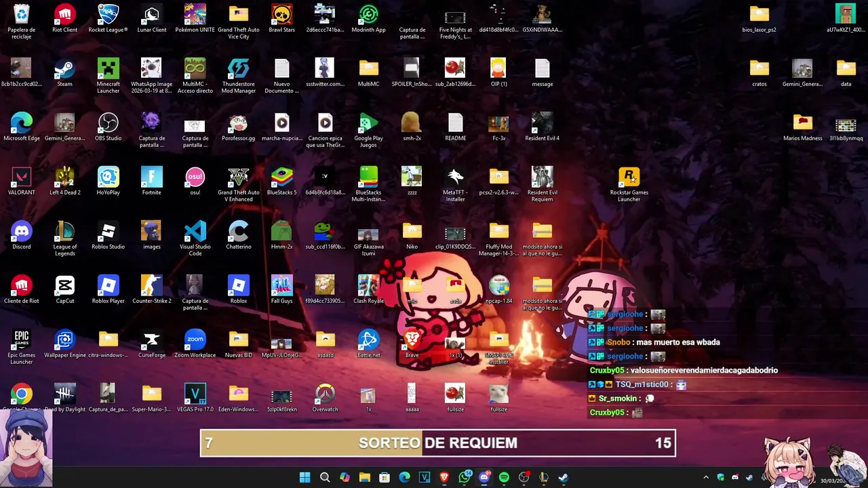
Task: Select the Resident Evil 4 shortcut
Action: click(542, 127)
